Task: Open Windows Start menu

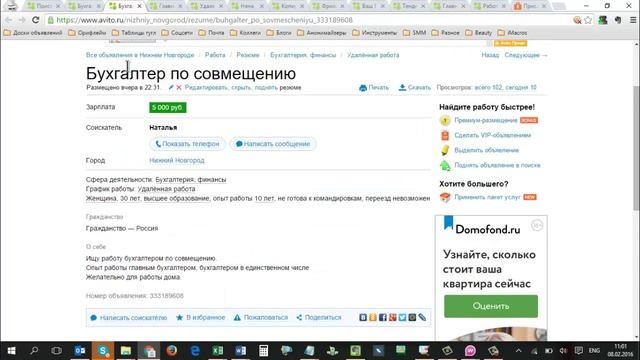Action: coord(11,351)
